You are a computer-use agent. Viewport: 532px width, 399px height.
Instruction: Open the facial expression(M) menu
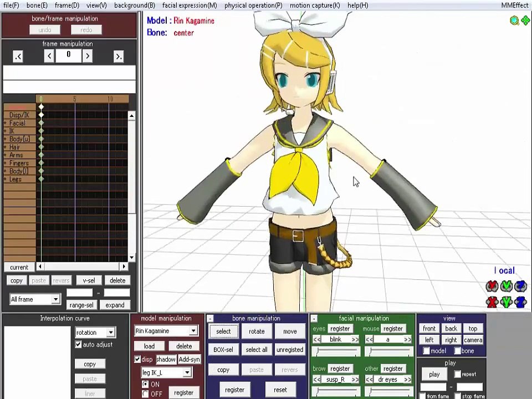click(x=190, y=6)
